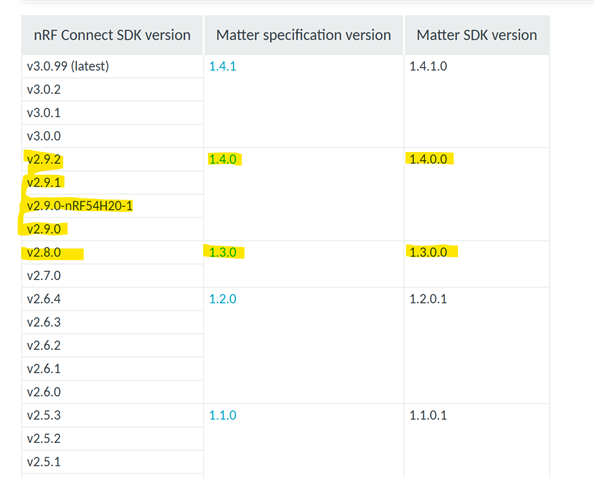Screen dimensions: 595x479
Task: Click the nRF Connect SDK version header
Action: pyautogui.click(x=112, y=35)
